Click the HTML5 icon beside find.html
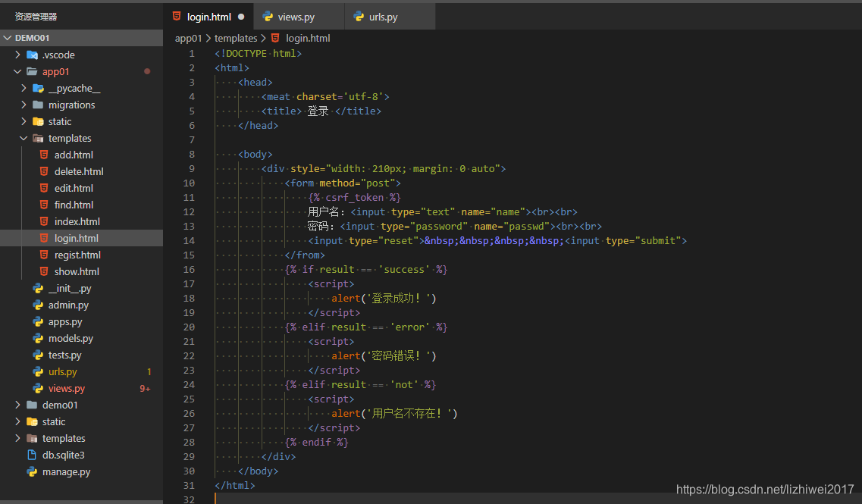The image size is (862, 504). (x=44, y=205)
